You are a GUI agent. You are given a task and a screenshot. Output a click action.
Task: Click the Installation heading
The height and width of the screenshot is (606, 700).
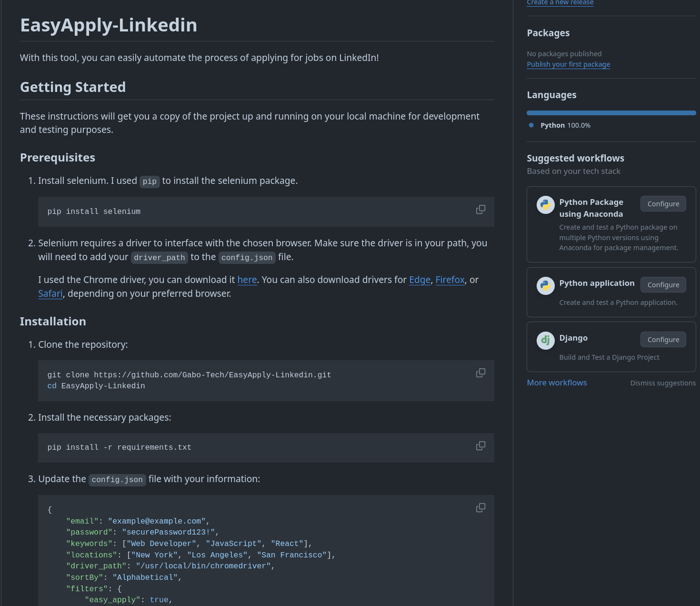(x=53, y=322)
